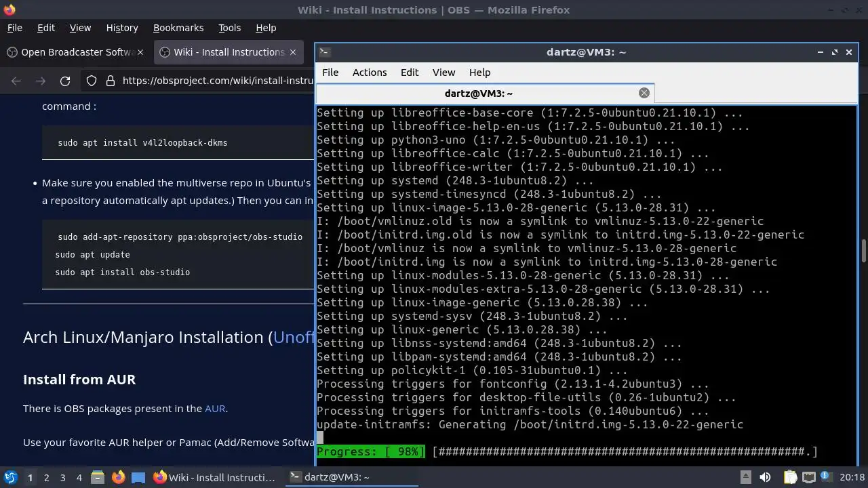Click terminal line 'Setting up libreoffice-calc'

pyautogui.click(x=513, y=153)
